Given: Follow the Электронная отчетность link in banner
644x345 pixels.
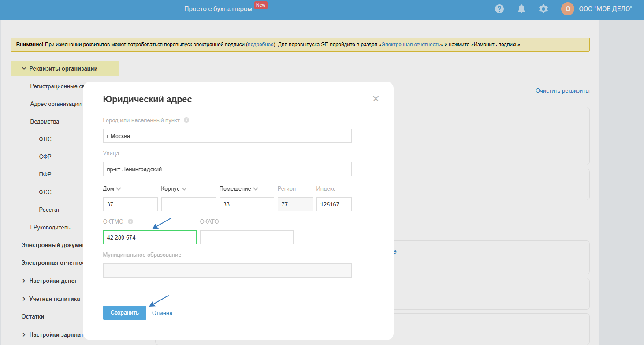Looking at the screenshot, I should coord(411,45).
